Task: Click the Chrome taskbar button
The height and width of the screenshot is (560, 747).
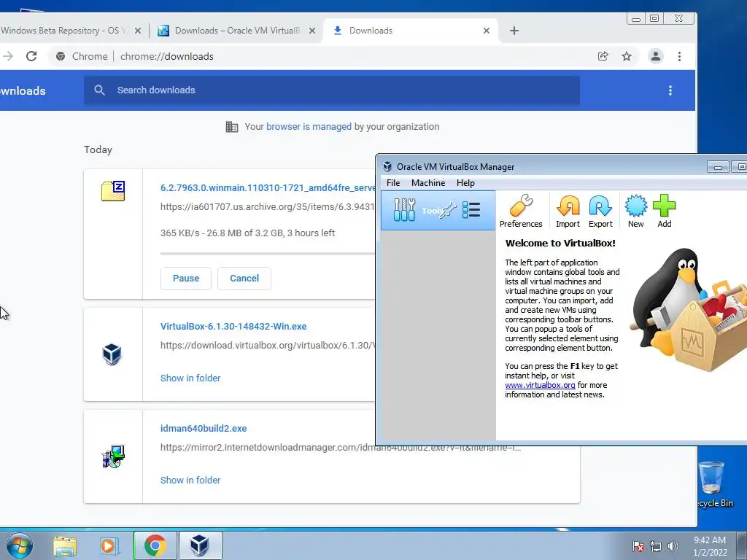Action: (x=155, y=545)
